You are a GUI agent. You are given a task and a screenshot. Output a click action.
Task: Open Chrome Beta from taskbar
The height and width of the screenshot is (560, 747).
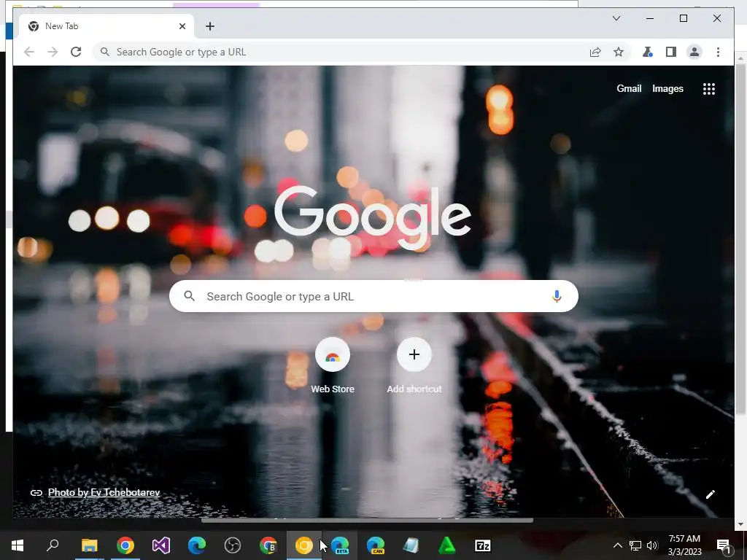[268, 545]
